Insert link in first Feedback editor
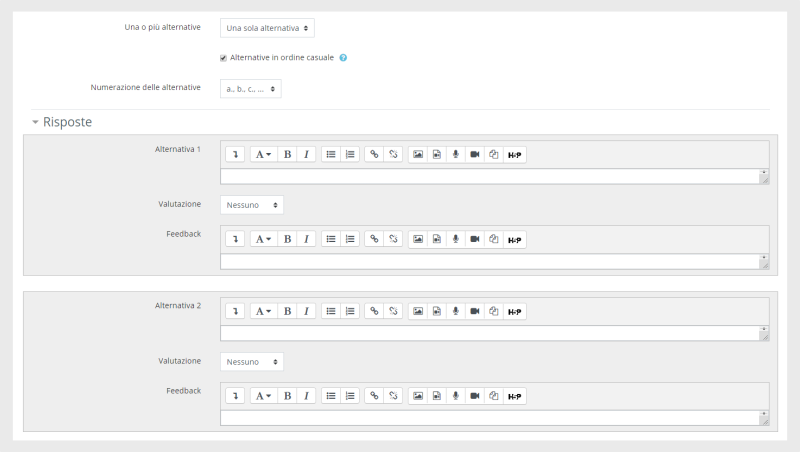800x452 pixels. [374, 239]
